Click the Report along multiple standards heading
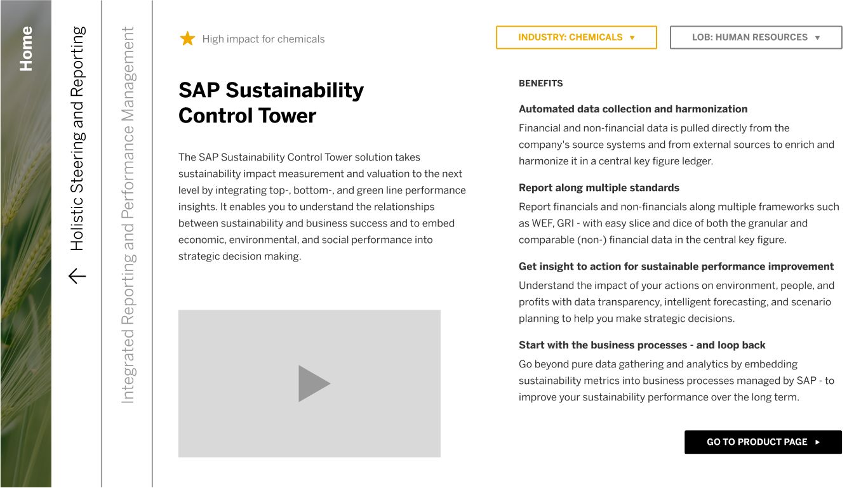This screenshot has height=488, width=868. click(599, 188)
